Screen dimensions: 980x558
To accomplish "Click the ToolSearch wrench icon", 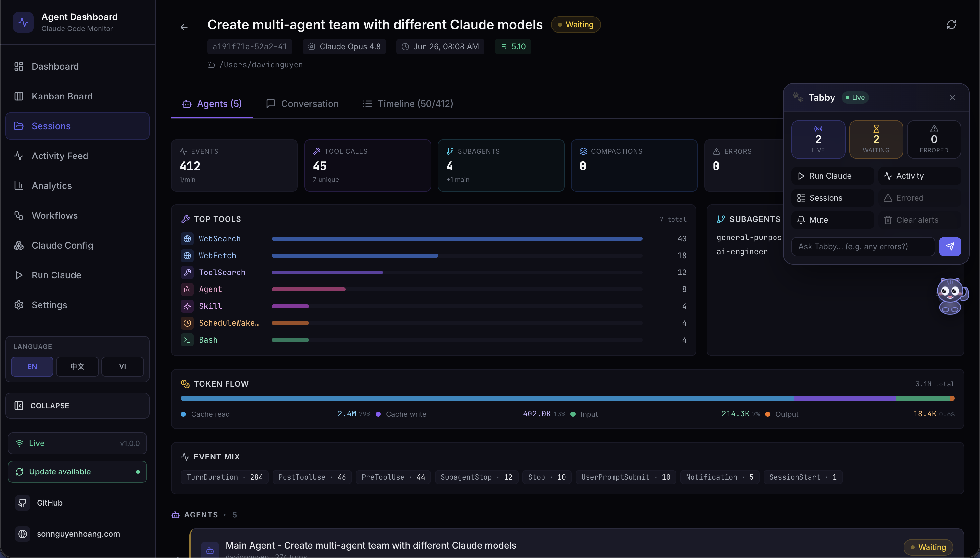I will coord(187,273).
